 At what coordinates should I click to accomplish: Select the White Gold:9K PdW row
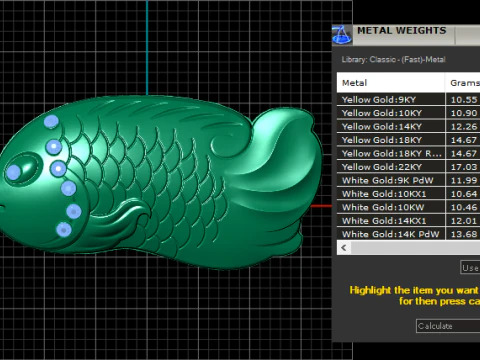coord(408,180)
